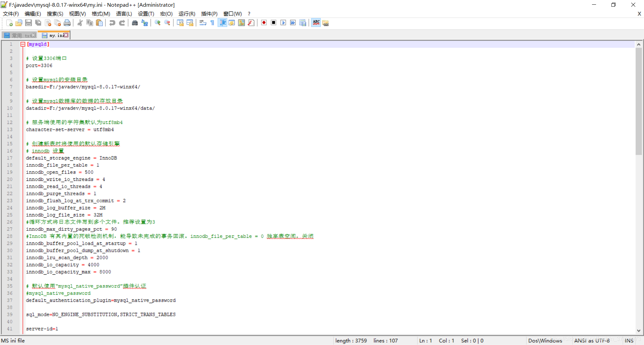Click the character-set-server = utf8mb4 line
The image size is (644, 345).
(70, 130)
